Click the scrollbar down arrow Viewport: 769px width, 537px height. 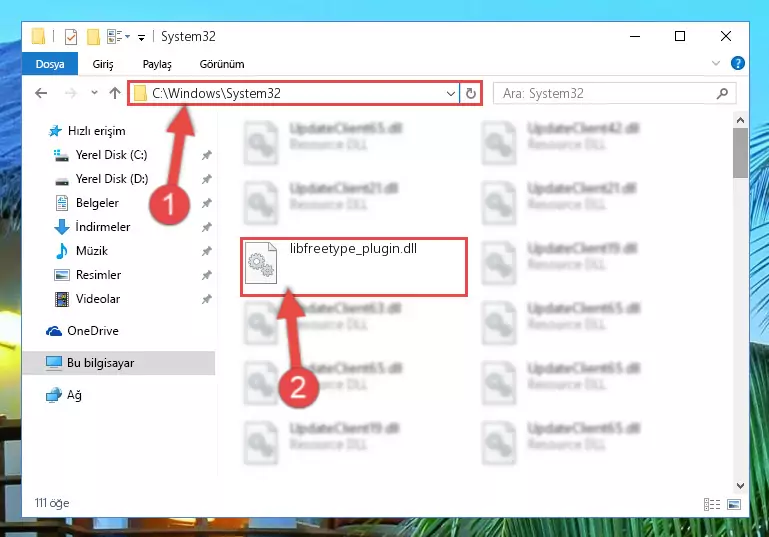pyautogui.click(x=740, y=486)
